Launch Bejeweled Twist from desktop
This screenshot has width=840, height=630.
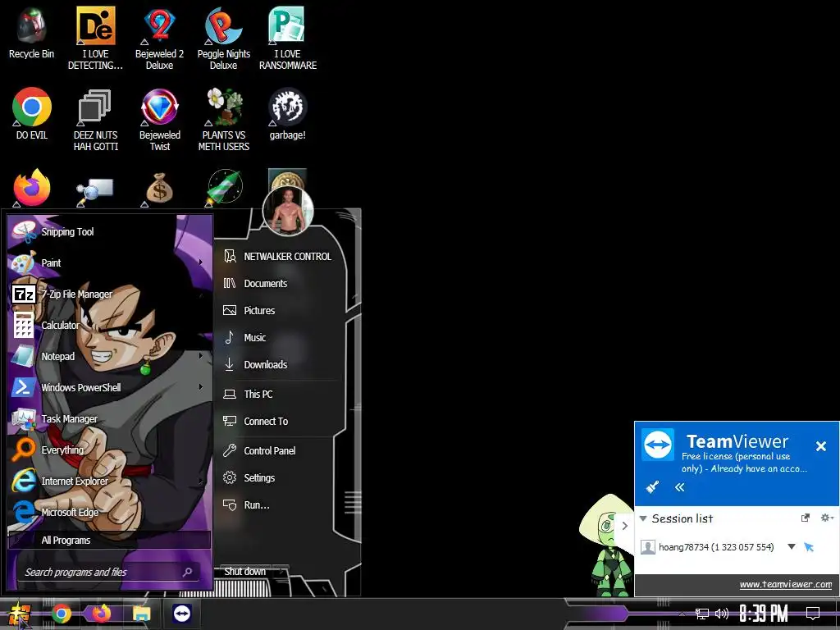tap(160, 119)
